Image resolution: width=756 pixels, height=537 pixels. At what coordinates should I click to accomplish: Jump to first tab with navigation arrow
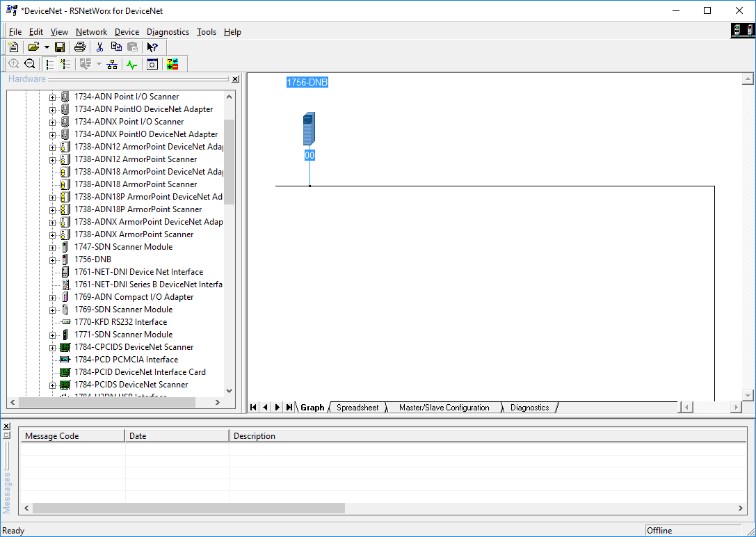[253, 408]
